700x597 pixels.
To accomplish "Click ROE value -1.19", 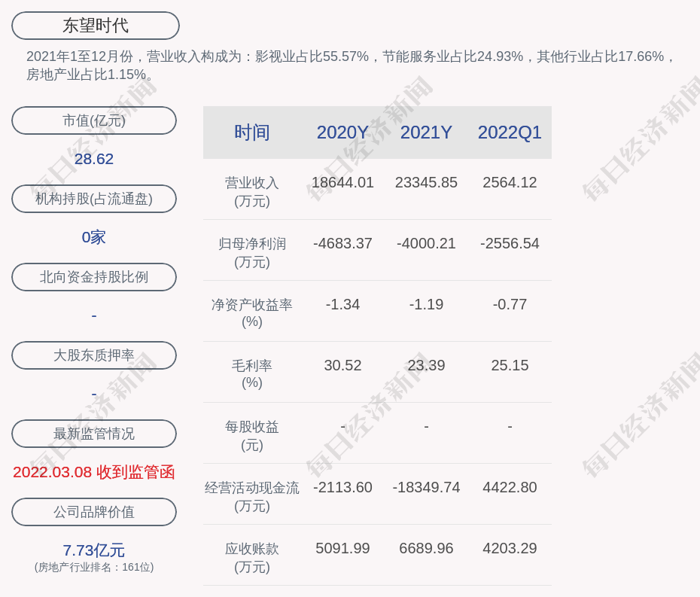I will click(426, 305).
